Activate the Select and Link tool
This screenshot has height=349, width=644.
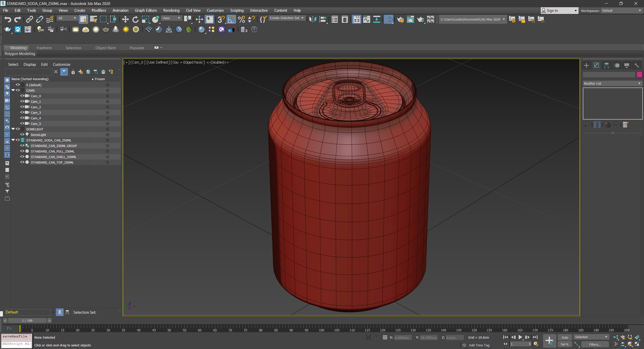tap(30, 19)
